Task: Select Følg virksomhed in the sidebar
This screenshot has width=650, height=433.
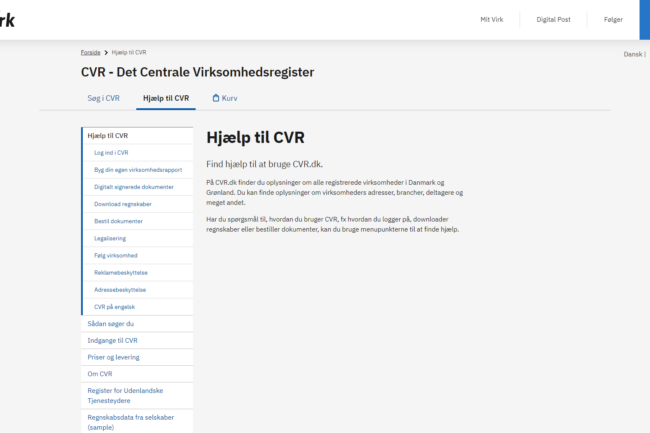Action: pyautogui.click(x=115, y=255)
